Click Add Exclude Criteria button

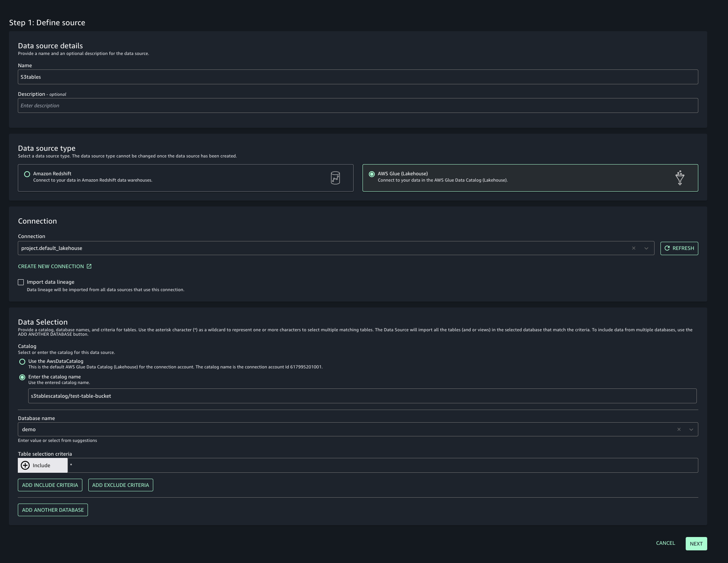121,485
